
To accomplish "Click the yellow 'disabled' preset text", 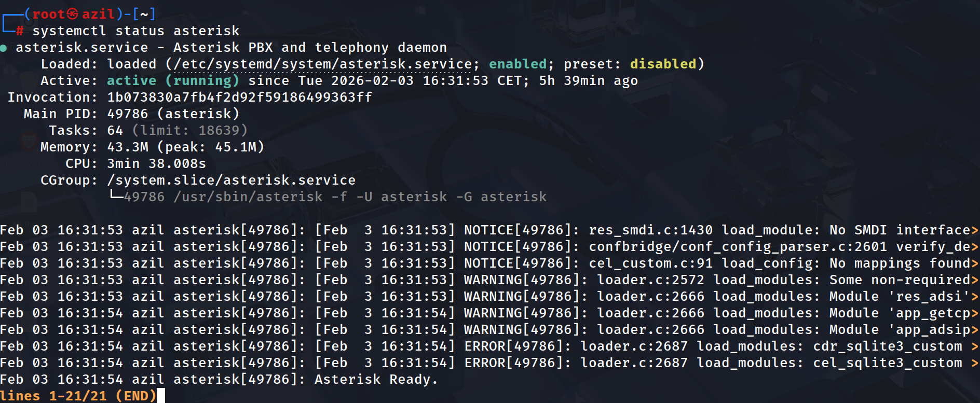I will [663, 64].
